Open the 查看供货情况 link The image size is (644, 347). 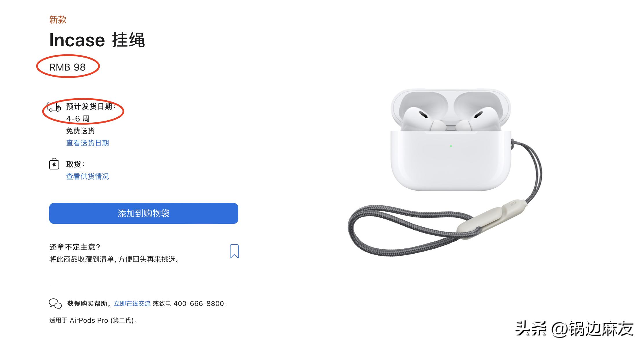pyautogui.click(x=87, y=176)
